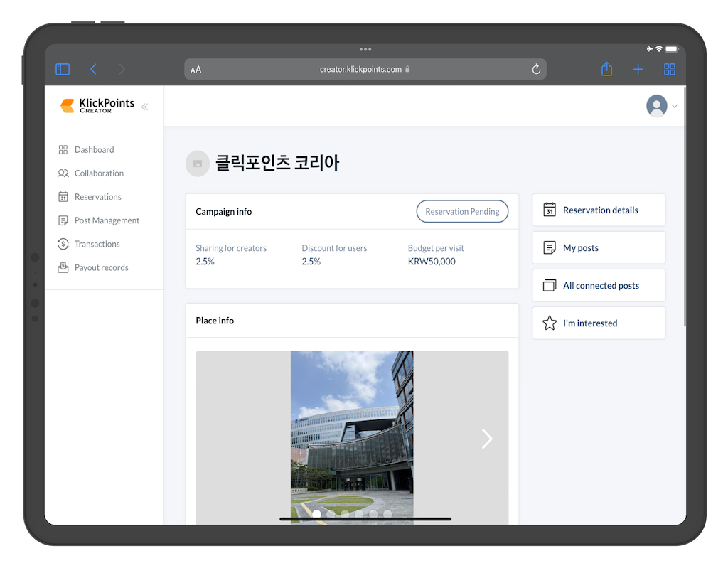
Task: Collapse the sidebar with the double chevron
Action: coord(145,107)
